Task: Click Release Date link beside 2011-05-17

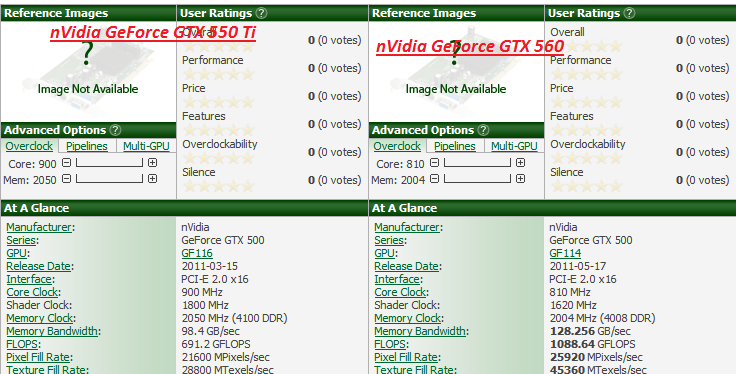Action: click(x=406, y=267)
